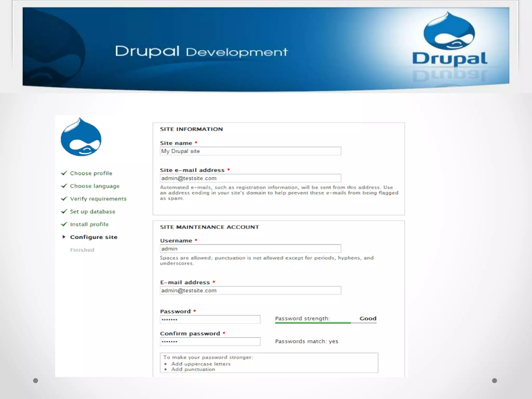Image resolution: width=532 pixels, height=399 pixels.
Task: Click the Confirm password field
Action: [210, 342]
